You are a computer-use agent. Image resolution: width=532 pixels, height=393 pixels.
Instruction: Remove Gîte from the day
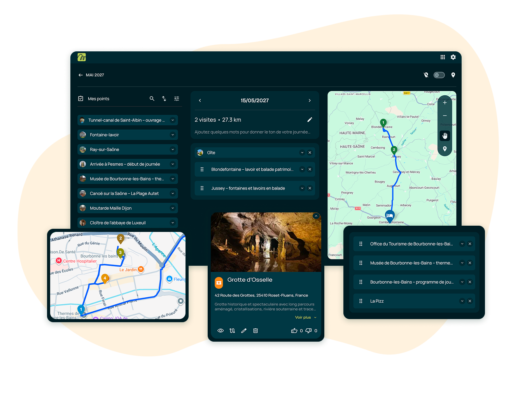310,153
